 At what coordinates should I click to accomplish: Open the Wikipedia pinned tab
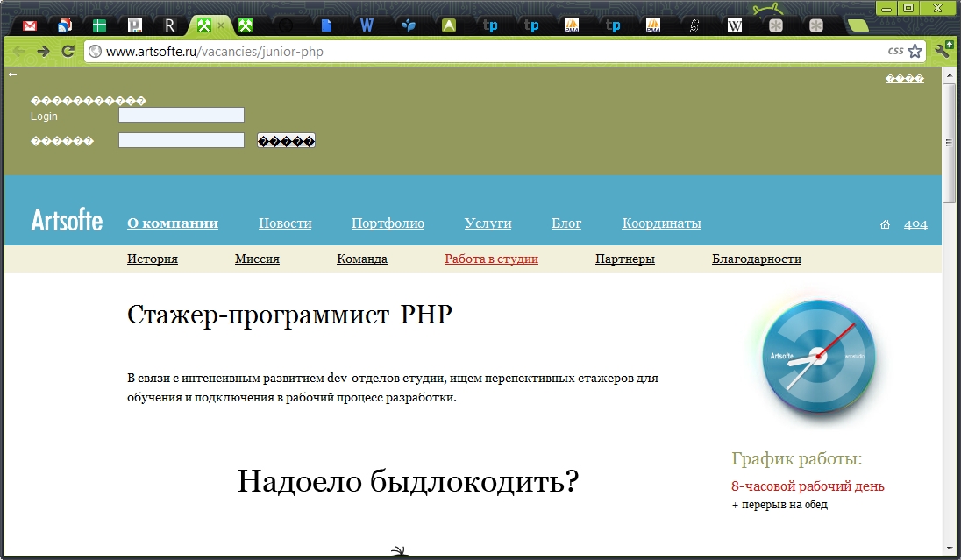point(734,25)
